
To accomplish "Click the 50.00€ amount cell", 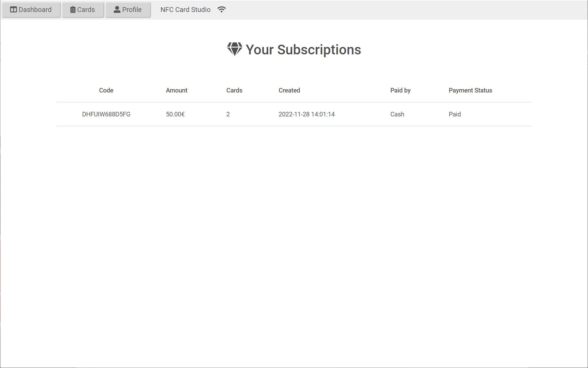I will (x=175, y=114).
